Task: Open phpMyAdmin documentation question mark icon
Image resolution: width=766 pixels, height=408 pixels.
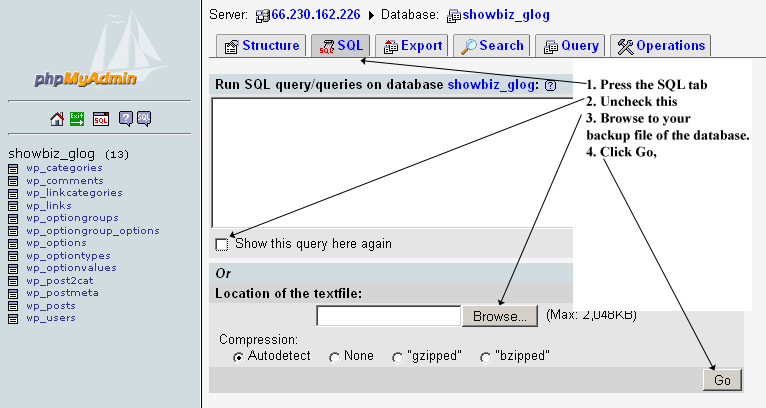Action: point(125,119)
